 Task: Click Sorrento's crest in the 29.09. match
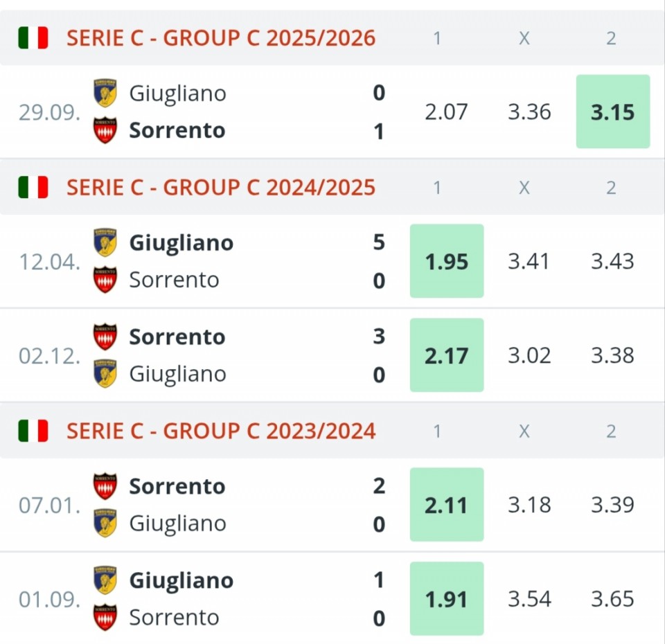click(105, 130)
